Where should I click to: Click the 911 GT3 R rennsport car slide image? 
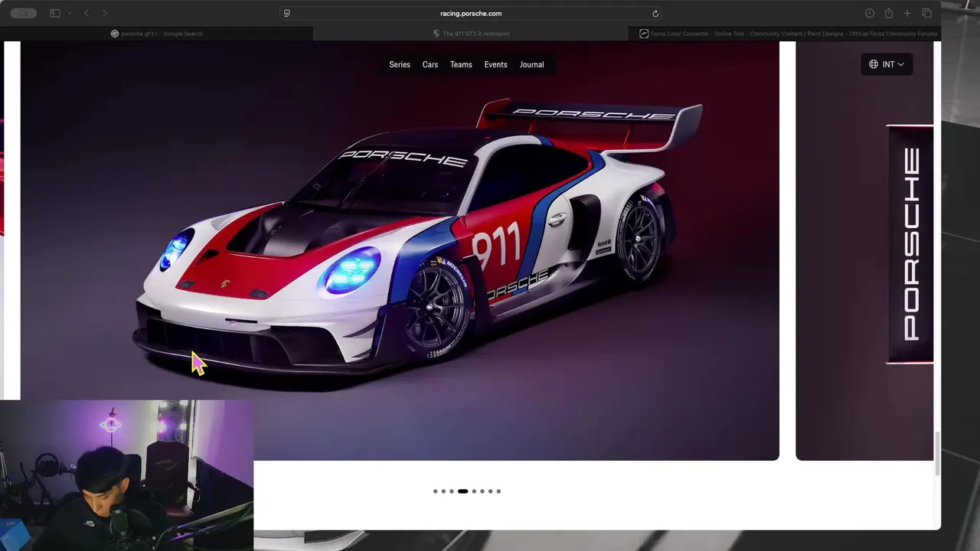(400, 251)
